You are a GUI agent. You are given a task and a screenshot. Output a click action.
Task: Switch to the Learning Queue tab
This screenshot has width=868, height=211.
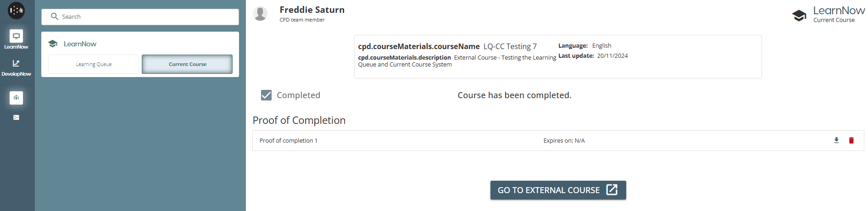(93, 64)
